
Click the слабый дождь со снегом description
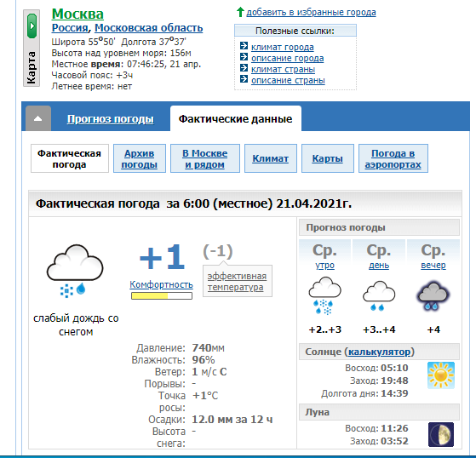76,324
